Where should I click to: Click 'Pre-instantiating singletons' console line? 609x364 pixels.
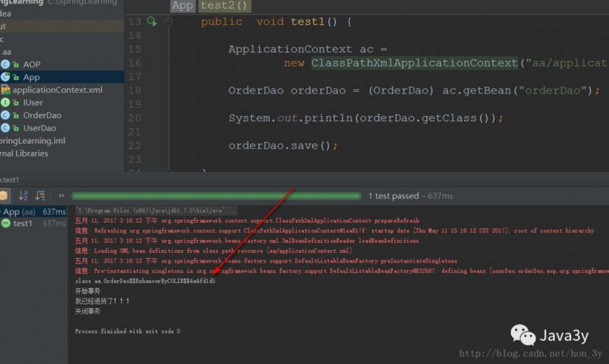[342, 271]
